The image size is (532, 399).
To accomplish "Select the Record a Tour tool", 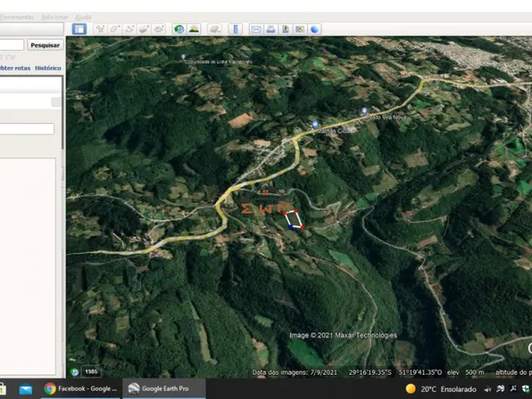I will 159,29.
